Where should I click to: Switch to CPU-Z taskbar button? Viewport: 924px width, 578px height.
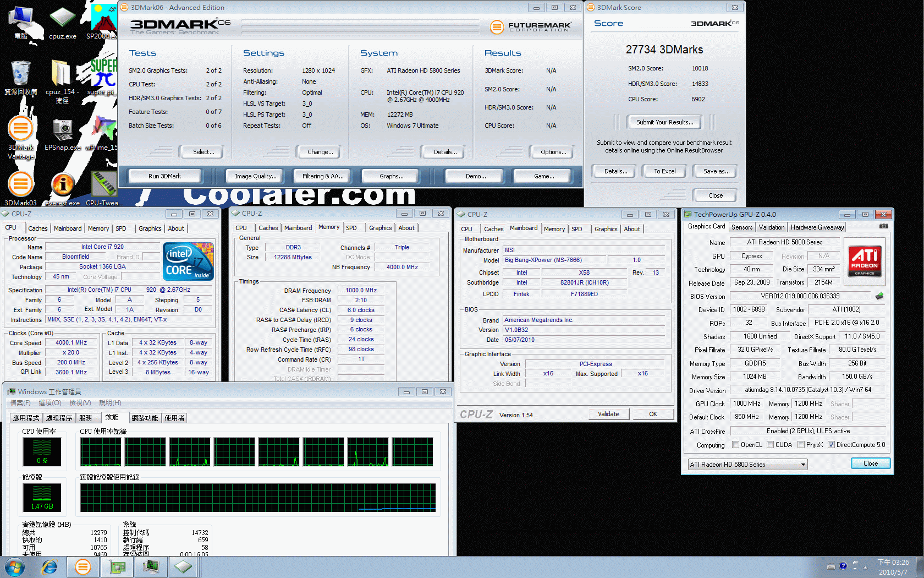point(183,567)
